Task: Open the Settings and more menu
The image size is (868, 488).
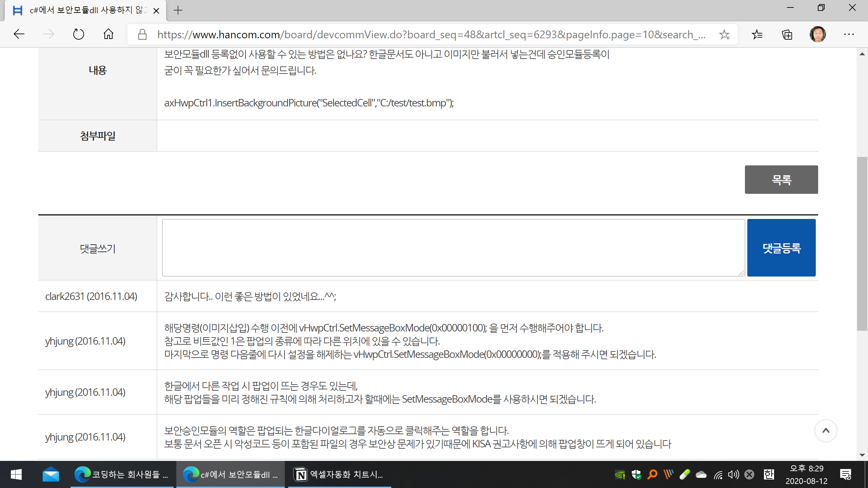Action: click(x=849, y=34)
